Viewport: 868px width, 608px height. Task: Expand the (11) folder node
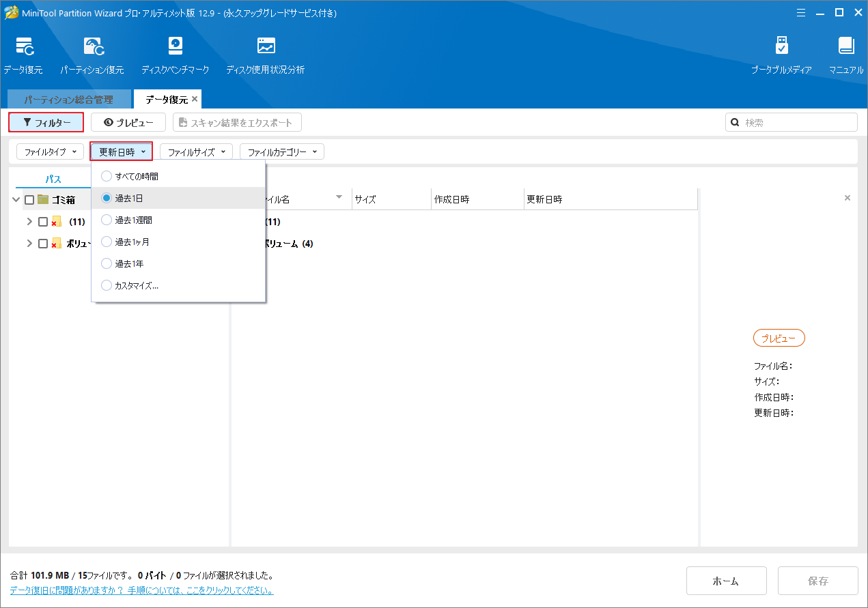(x=29, y=222)
